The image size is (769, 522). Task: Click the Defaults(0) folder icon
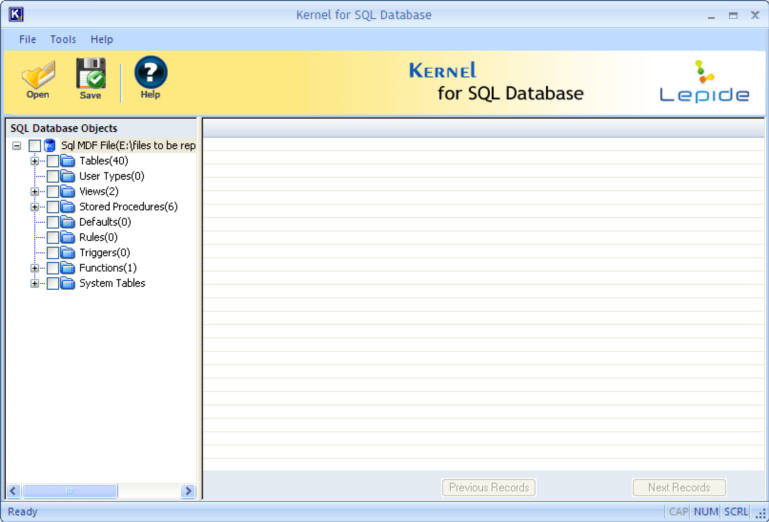tap(68, 222)
